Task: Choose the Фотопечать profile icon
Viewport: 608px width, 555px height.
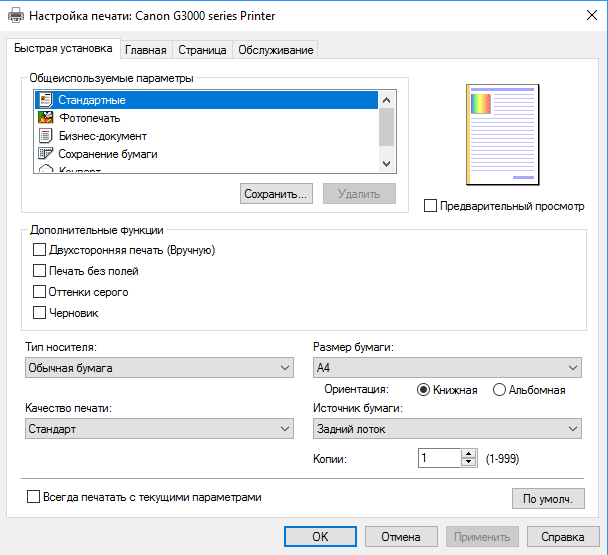Action: (x=46, y=118)
